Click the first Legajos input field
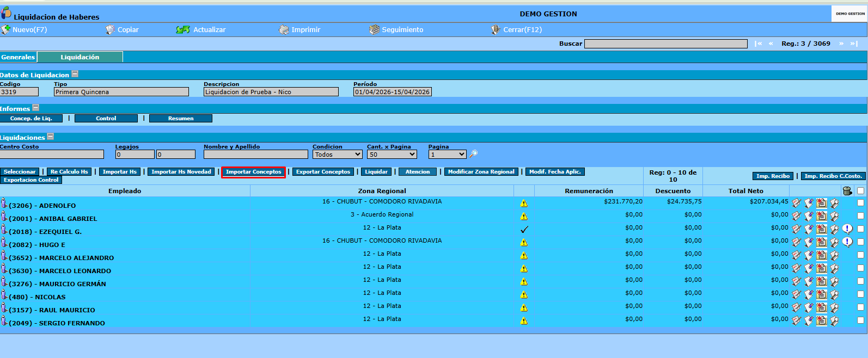This screenshot has height=358, width=868. click(x=135, y=155)
